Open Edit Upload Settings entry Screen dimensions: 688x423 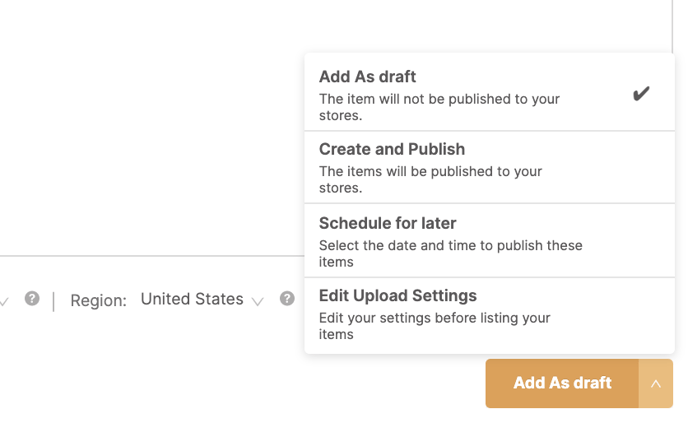[x=489, y=315]
